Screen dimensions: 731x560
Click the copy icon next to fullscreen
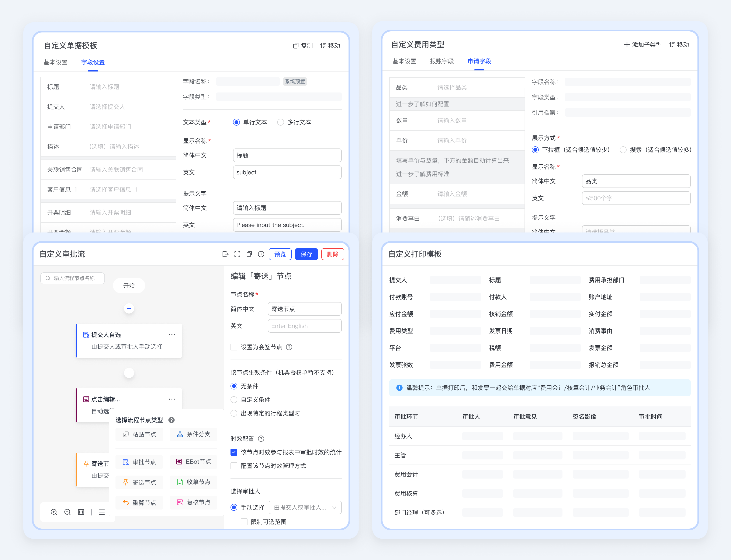tap(249, 254)
